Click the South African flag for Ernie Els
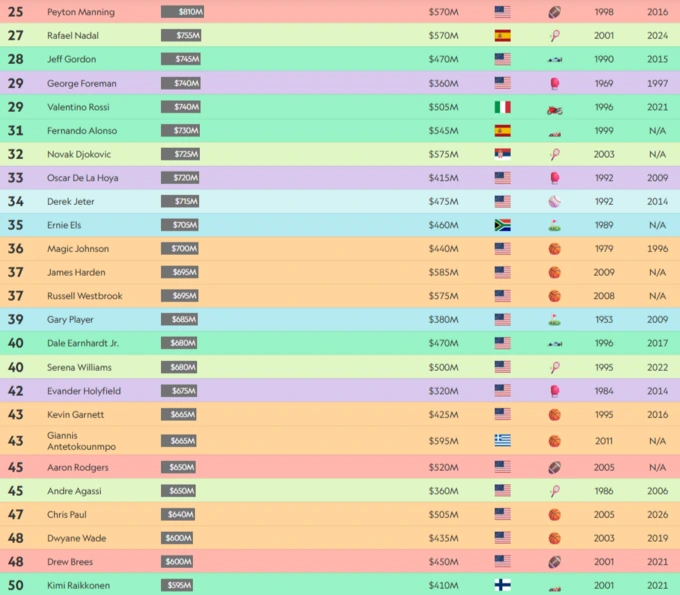This screenshot has height=595, width=680. pos(502,225)
